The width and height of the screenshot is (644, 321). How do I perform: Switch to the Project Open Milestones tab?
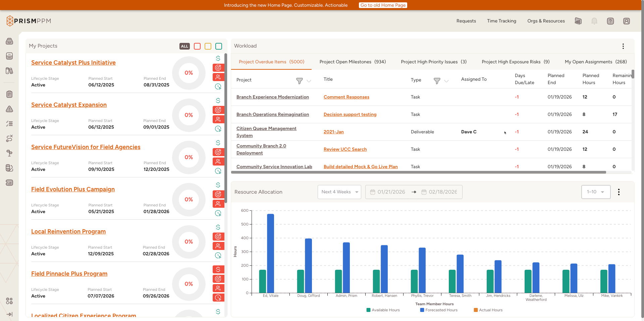pyautogui.click(x=353, y=62)
